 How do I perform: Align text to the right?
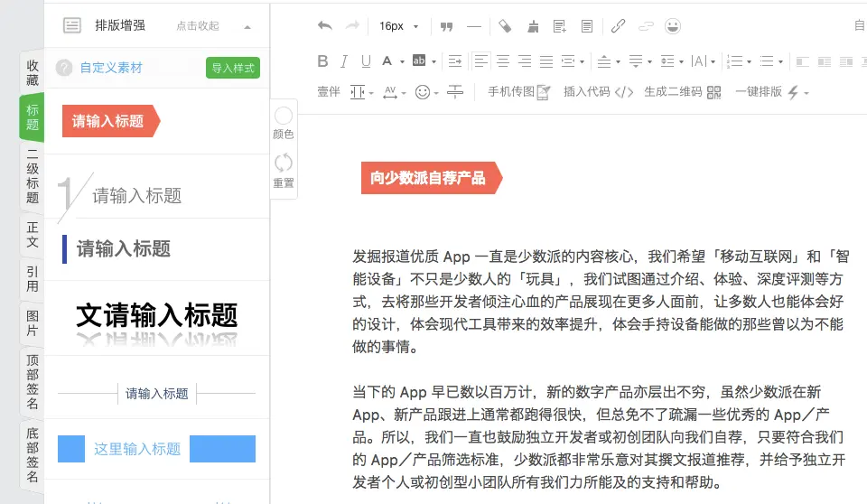pyautogui.click(x=525, y=61)
